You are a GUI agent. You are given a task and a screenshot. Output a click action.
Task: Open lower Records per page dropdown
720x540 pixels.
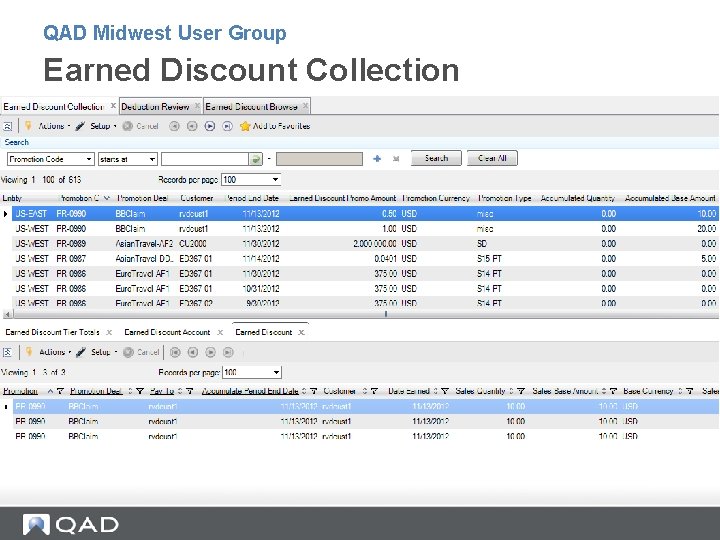(x=276, y=372)
